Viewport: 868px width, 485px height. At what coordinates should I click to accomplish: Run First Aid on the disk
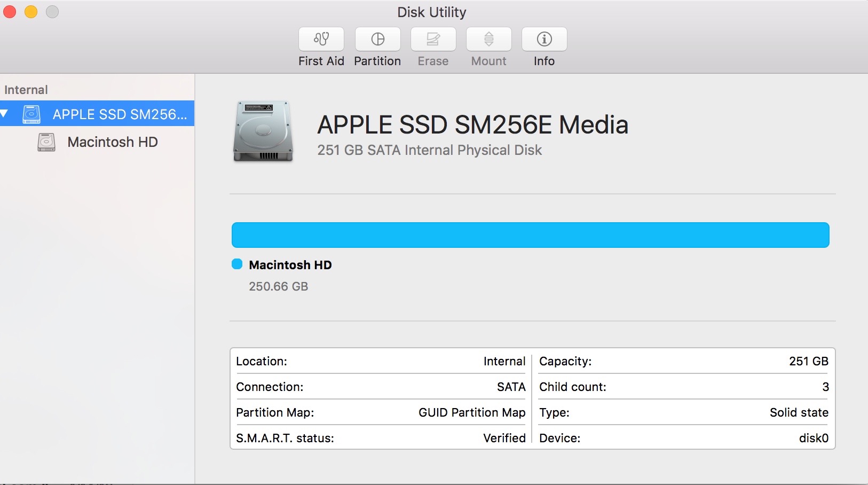321,40
